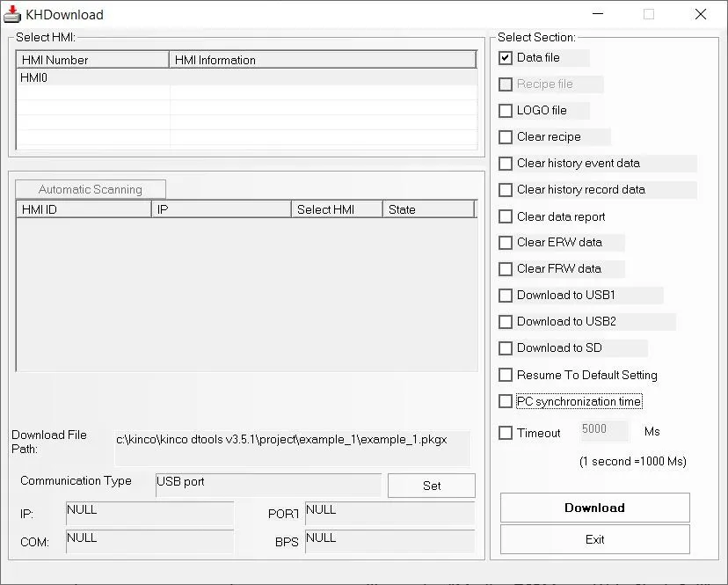Click the KHDownload app icon in title bar

pyautogui.click(x=12, y=14)
